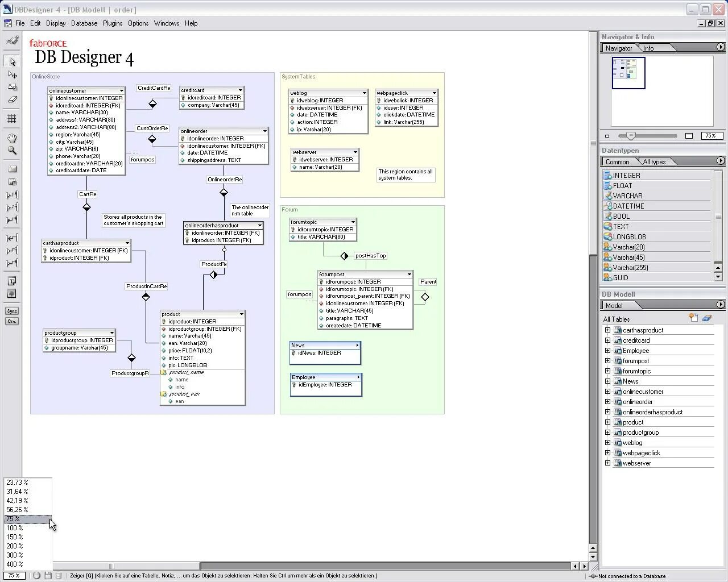Expand the onlinecustomer table node

608,391
